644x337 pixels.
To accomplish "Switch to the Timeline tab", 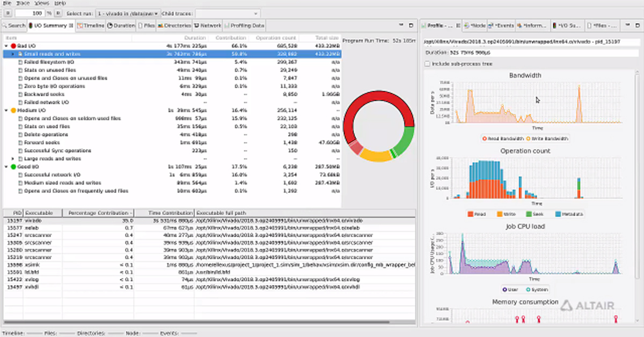I will pos(90,25).
